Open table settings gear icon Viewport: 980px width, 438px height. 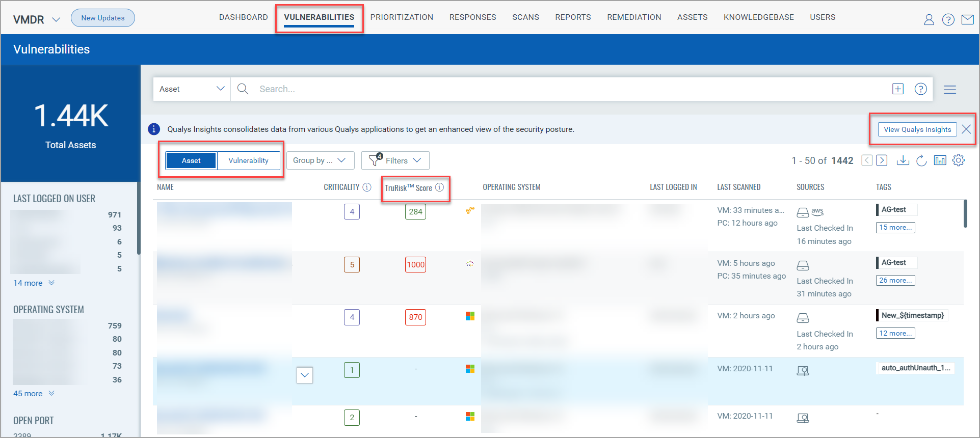tap(959, 160)
